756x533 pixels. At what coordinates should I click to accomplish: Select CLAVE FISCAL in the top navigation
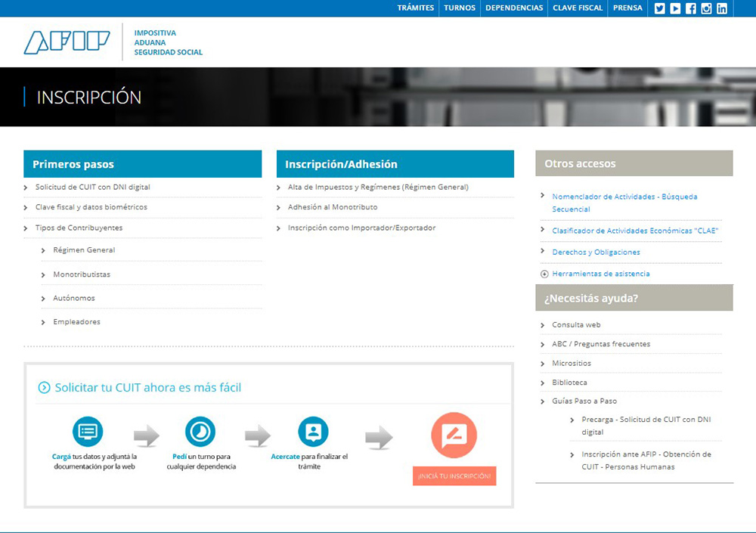click(x=577, y=8)
